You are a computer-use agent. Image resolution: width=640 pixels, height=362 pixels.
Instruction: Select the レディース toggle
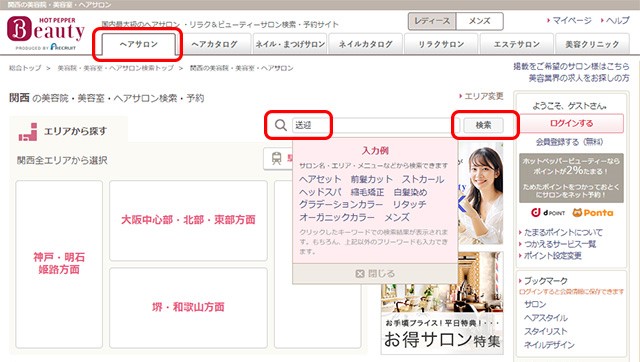(x=432, y=21)
